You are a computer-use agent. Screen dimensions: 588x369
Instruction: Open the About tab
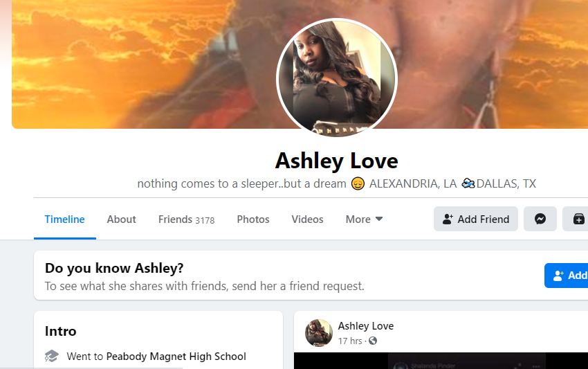coord(121,219)
